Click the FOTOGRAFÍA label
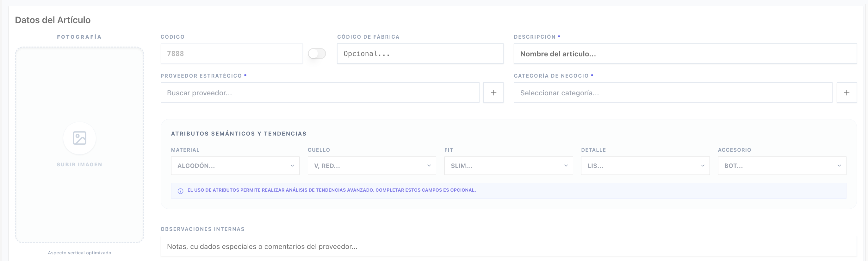This screenshot has width=868, height=261. (x=79, y=37)
